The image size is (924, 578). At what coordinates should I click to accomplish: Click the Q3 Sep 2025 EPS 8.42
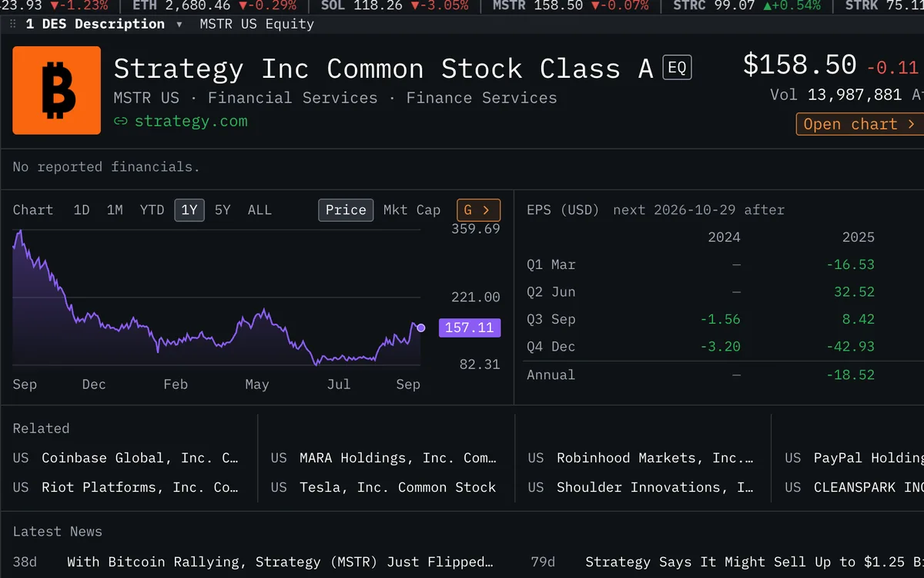click(x=859, y=319)
